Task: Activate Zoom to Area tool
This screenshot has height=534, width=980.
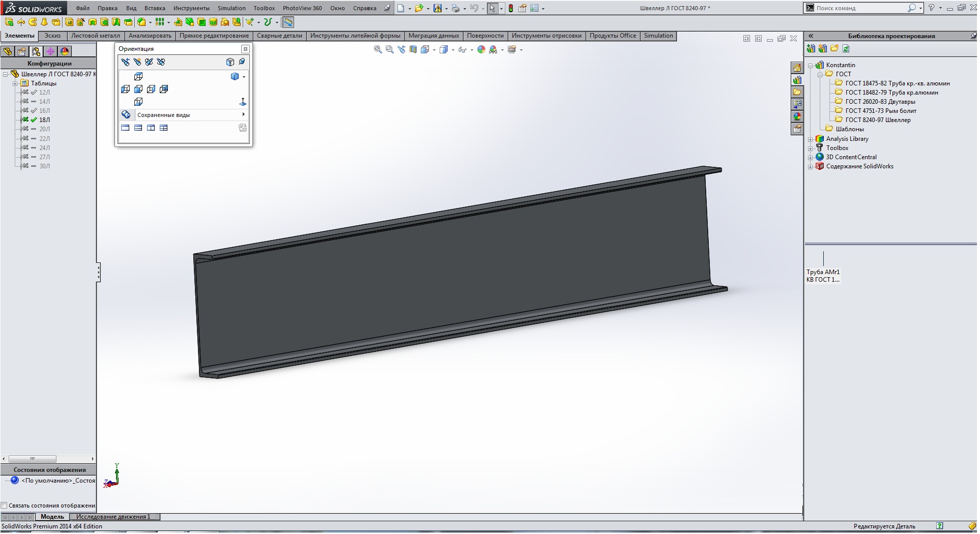Action: (x=389, y=49)
